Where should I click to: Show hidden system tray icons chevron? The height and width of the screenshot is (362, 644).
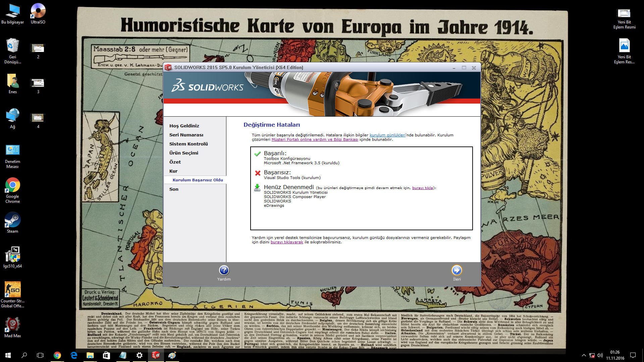click(584, 355)
